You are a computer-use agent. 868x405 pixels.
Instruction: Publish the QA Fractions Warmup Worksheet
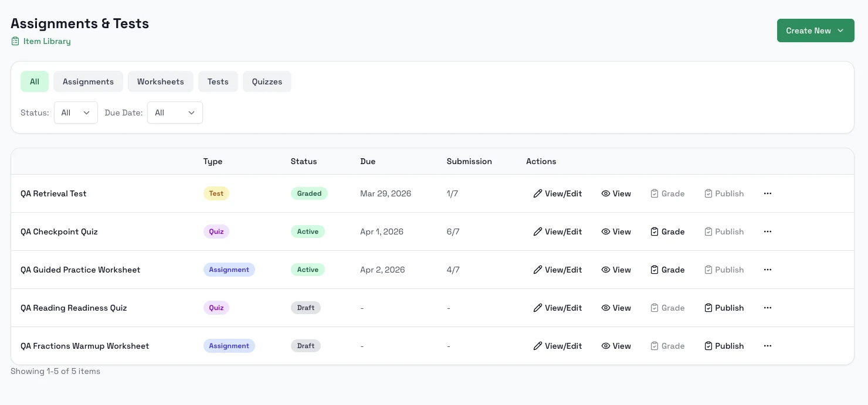pos(724,346)
